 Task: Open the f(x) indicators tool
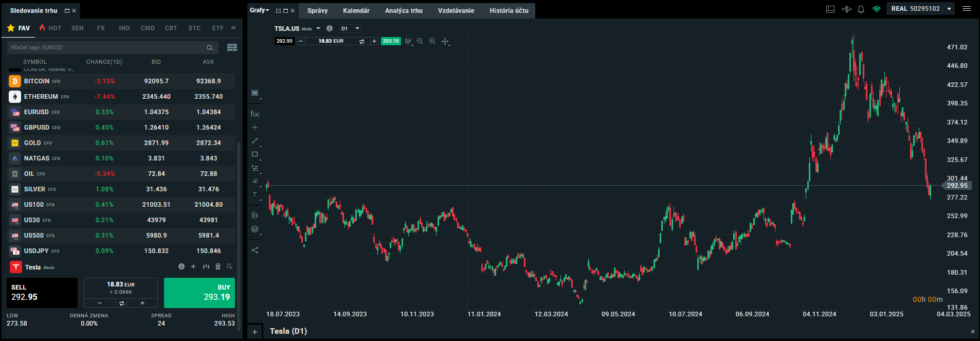pos(255,114)
